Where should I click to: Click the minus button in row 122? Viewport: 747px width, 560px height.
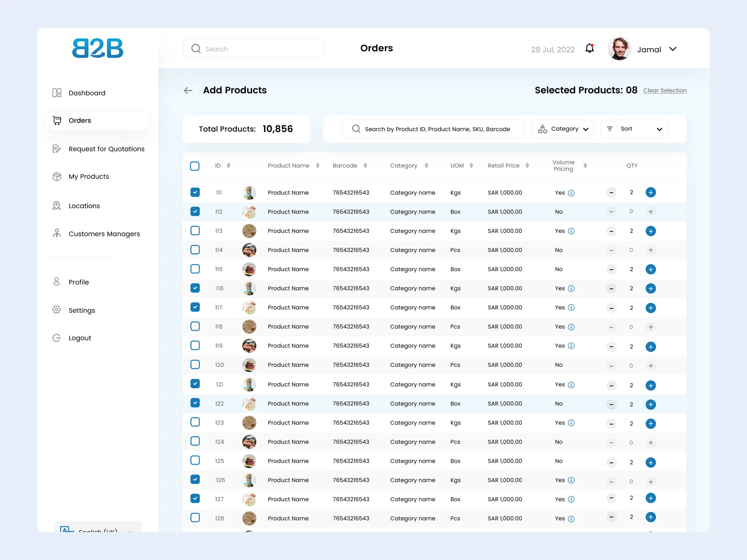click(611, 404)
